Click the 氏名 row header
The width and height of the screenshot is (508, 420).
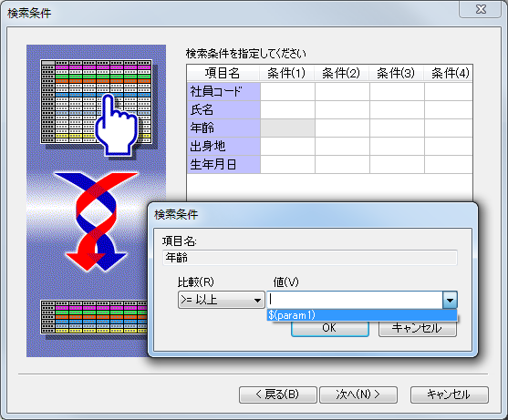click(223, 110)
